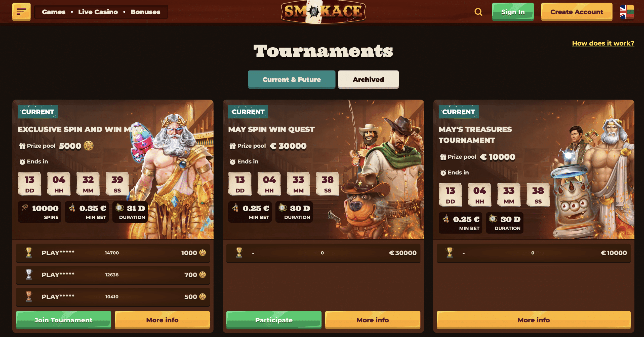Click Join Tournament button
644x337 pixels.
point(63,320)
